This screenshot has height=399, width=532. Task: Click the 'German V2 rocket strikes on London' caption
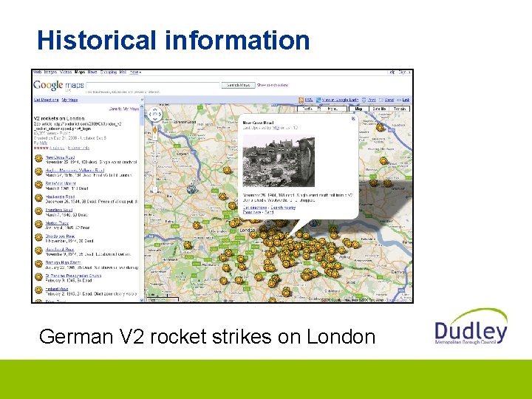(x=207, y=337)
